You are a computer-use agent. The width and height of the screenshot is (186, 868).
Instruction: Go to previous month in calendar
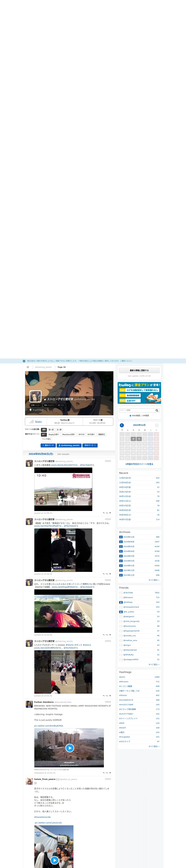pyautogui.click(x=122, y=425)
